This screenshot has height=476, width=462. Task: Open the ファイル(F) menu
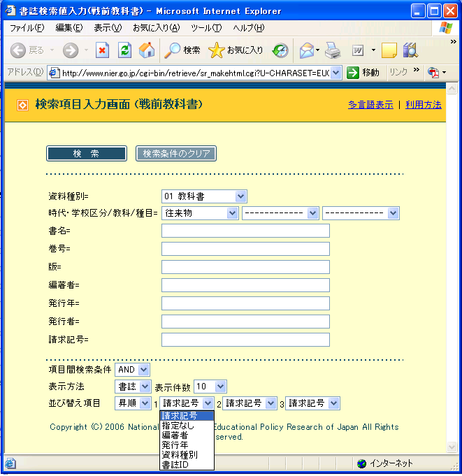tap(27, 28)
